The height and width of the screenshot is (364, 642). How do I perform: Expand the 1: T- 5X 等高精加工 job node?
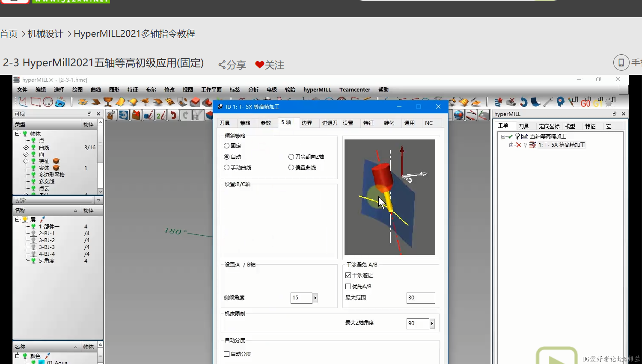click(511, 145)
